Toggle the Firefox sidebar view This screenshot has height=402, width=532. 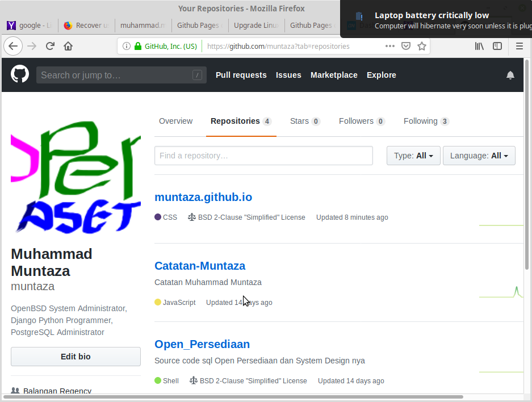pos(497,46)
